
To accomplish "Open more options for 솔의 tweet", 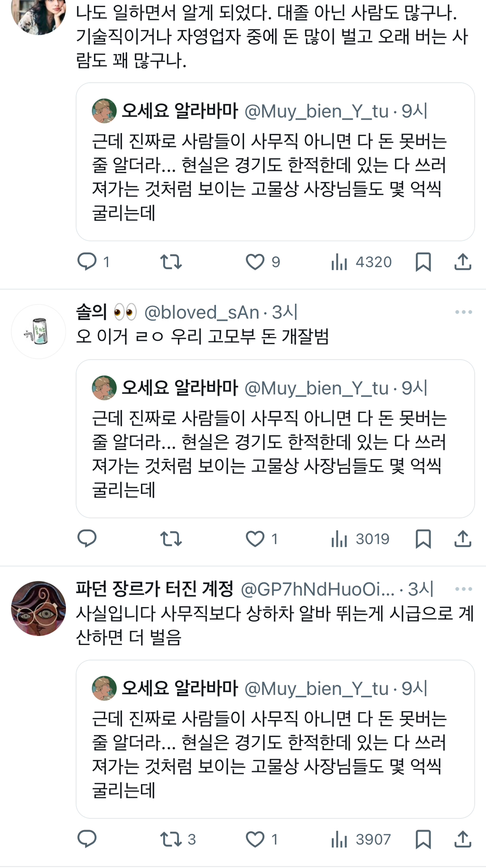I will point(463,312).
